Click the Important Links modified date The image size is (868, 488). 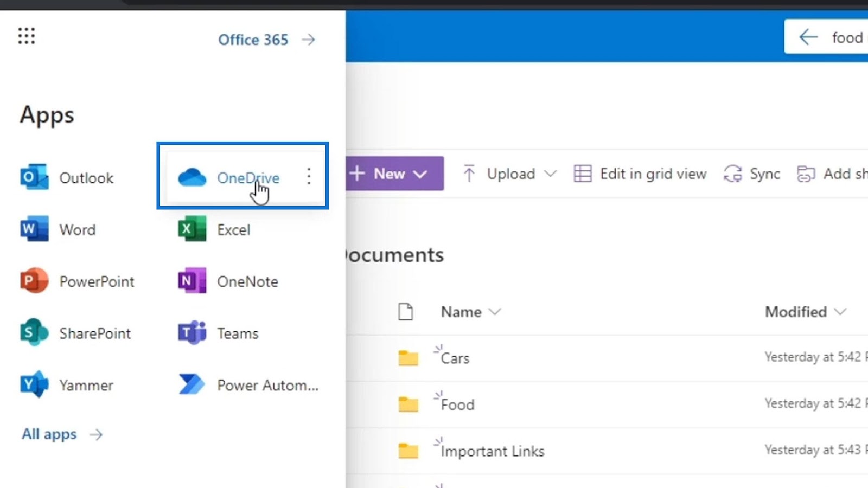[x=816, y=450]
